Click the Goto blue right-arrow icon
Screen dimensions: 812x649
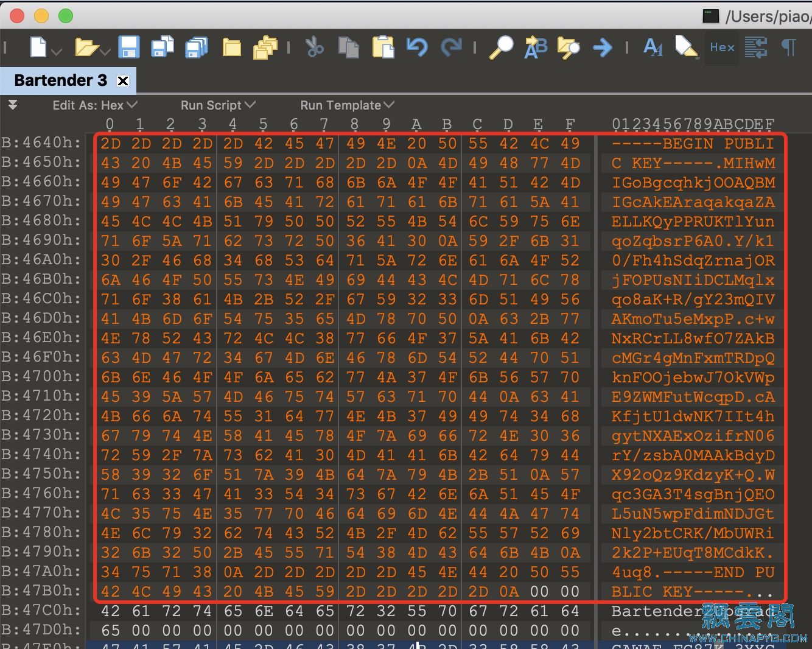pos(602,47)
